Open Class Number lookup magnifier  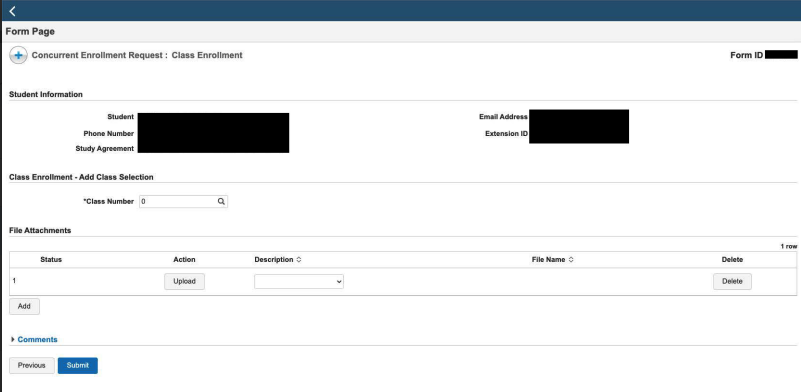click(x=221, y=201)
